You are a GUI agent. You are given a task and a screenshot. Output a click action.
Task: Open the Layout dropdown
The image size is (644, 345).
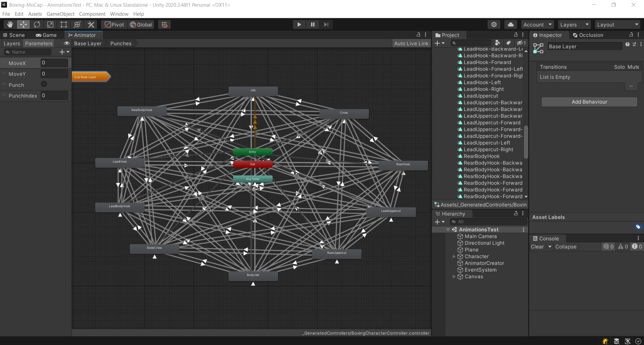tap(617, 24)
